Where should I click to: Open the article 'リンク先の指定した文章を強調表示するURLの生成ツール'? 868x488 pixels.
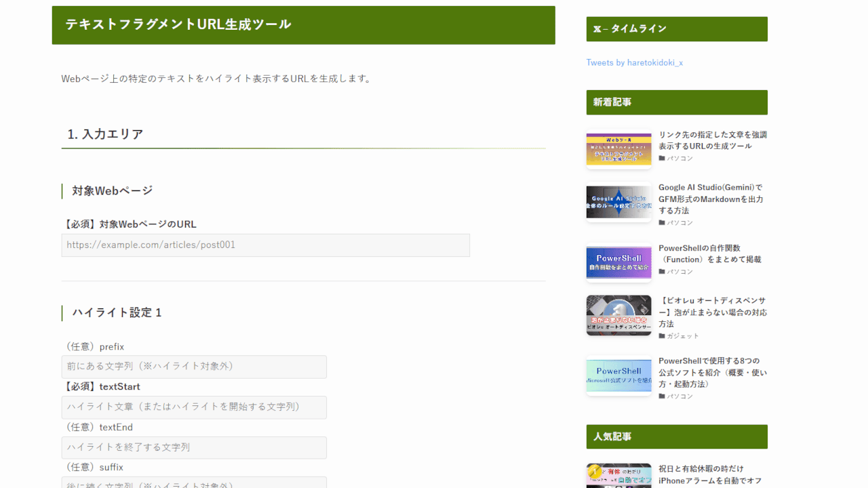713,140
